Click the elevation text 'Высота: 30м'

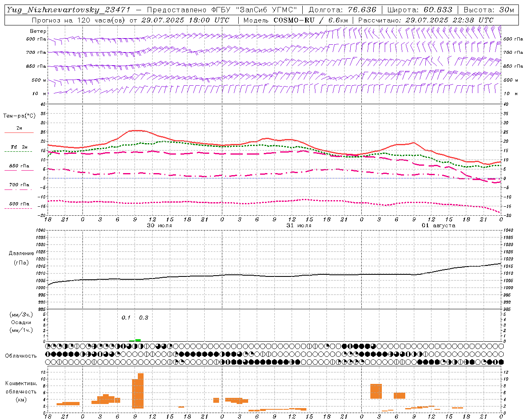click(489, 10)
